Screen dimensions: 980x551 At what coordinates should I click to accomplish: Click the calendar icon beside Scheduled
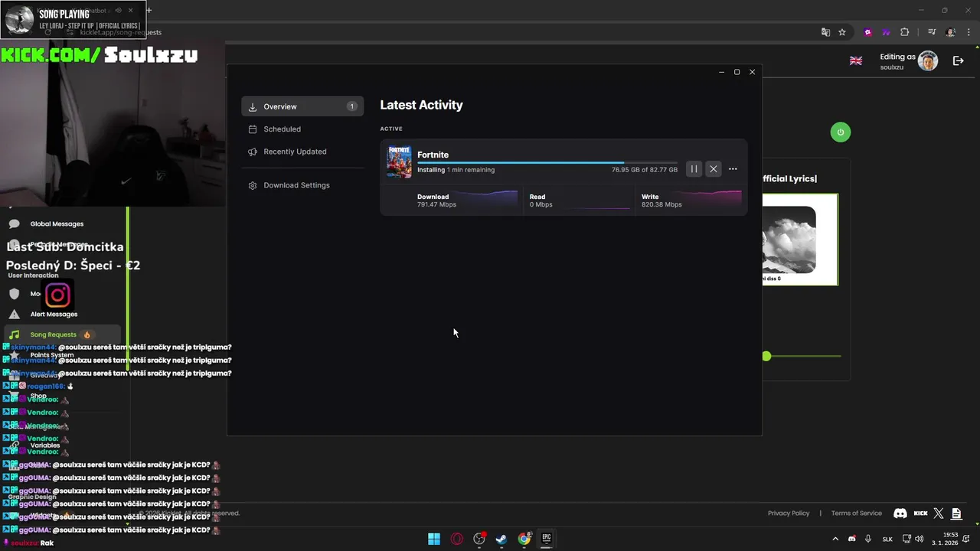[253, 129]
